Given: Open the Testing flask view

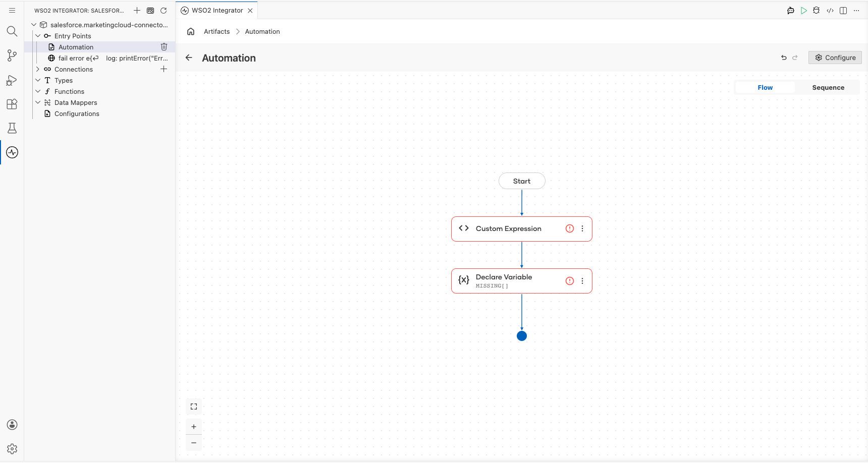Looking at the screenshot, I should 12,128.
